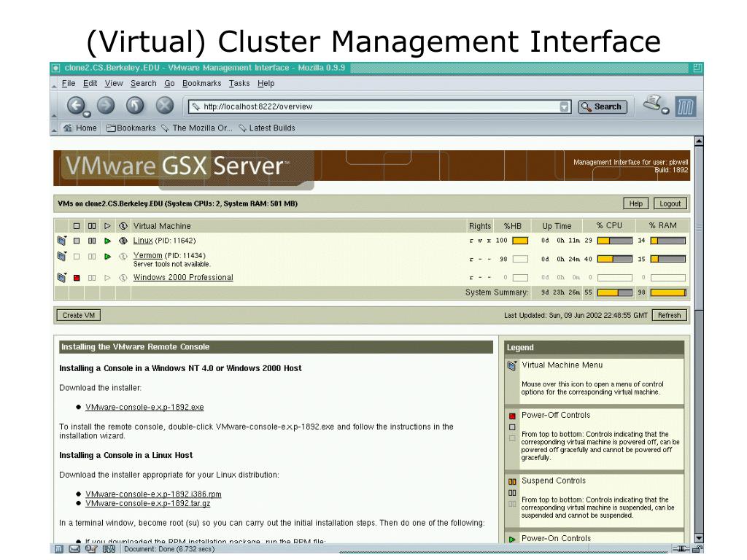The height and width of the screenshot is (560, 747).
Task: Power off the Linux virtual machine
Action: [x=77, y=241]
